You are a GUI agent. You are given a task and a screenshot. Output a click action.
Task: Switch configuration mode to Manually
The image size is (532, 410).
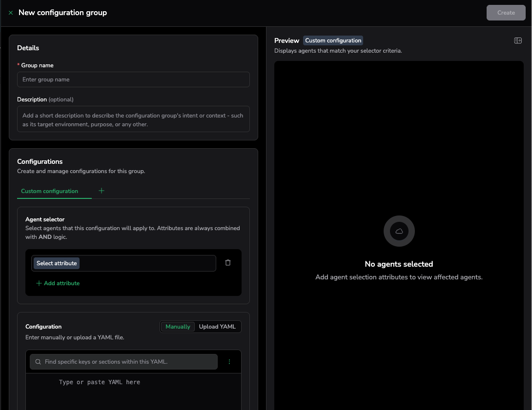(178, 327)
